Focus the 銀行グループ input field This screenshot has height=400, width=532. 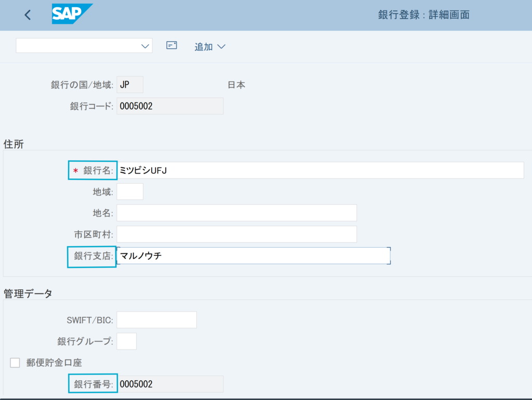[127, 341]
